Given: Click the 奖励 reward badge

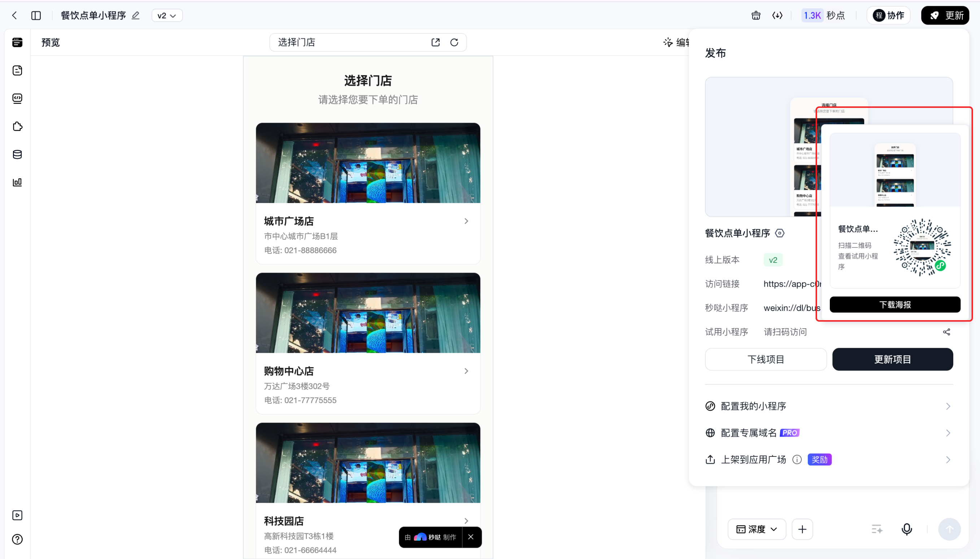Looking at the screenshot, I should (x=820, y=460).
